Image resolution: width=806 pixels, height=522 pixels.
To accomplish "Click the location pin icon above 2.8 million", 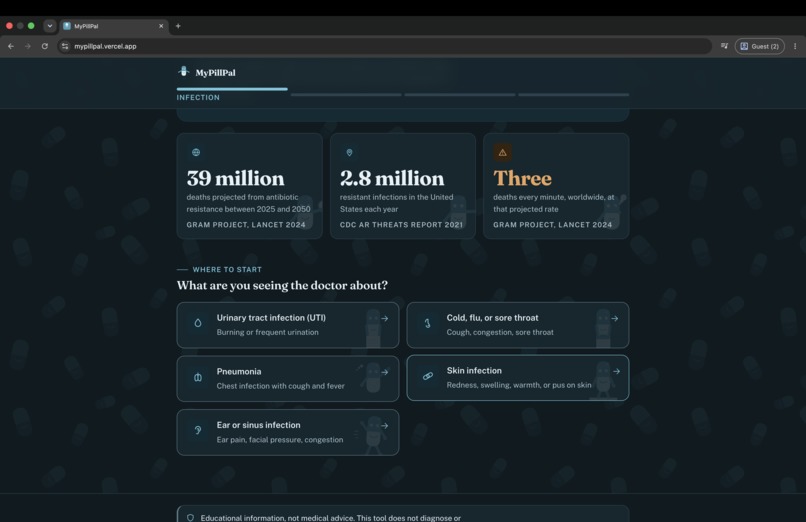I will coord(350,153).
